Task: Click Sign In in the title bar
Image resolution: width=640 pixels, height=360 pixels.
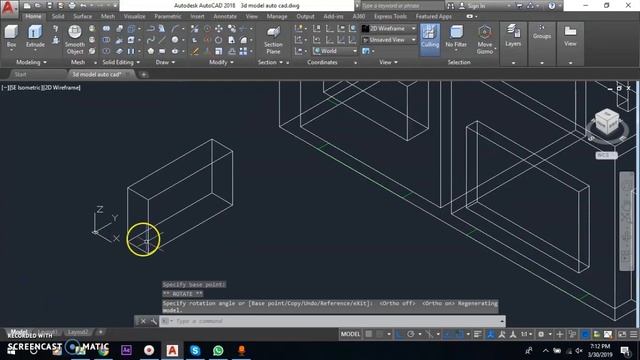Action: 476,6
